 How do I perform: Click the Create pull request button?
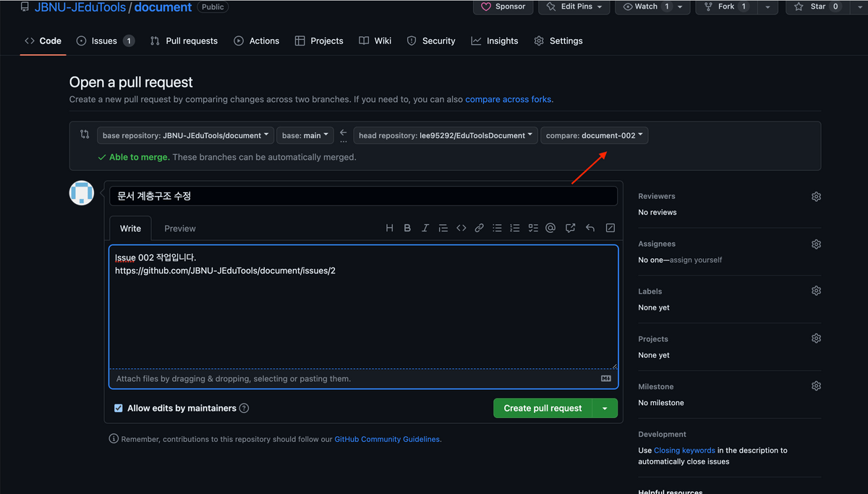[x=542, y=408]
